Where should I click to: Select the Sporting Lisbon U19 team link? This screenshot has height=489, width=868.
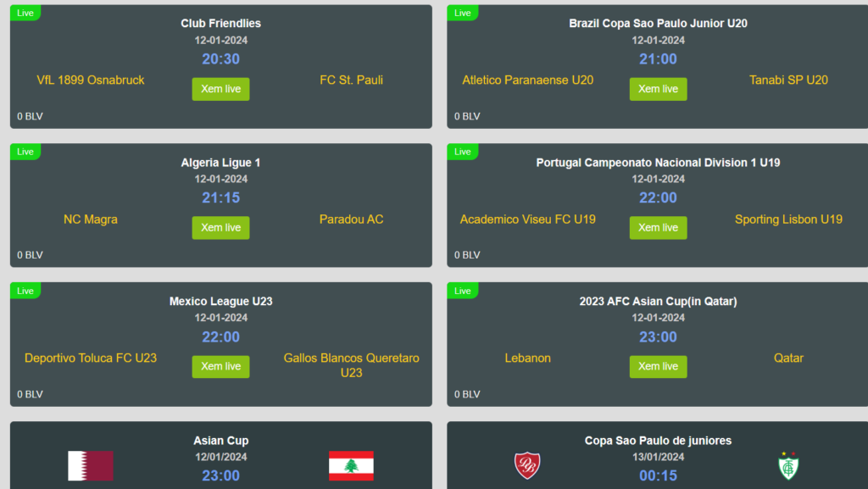(788, 219)
